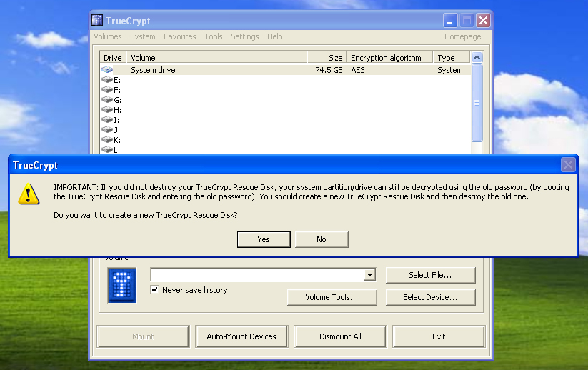
Task: Click the "System" type cell
Action: [x=449, y=70]
